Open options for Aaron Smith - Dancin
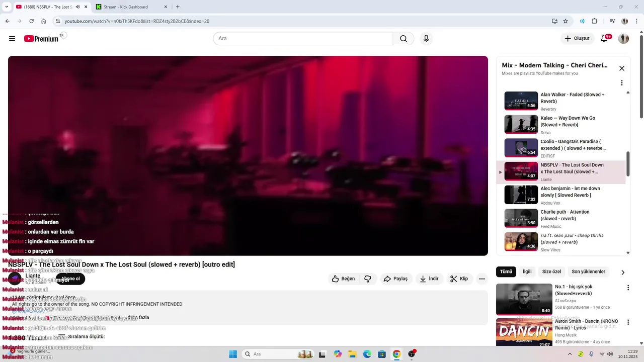This screenshot has width=644, height=362. (x=628, y=322)
